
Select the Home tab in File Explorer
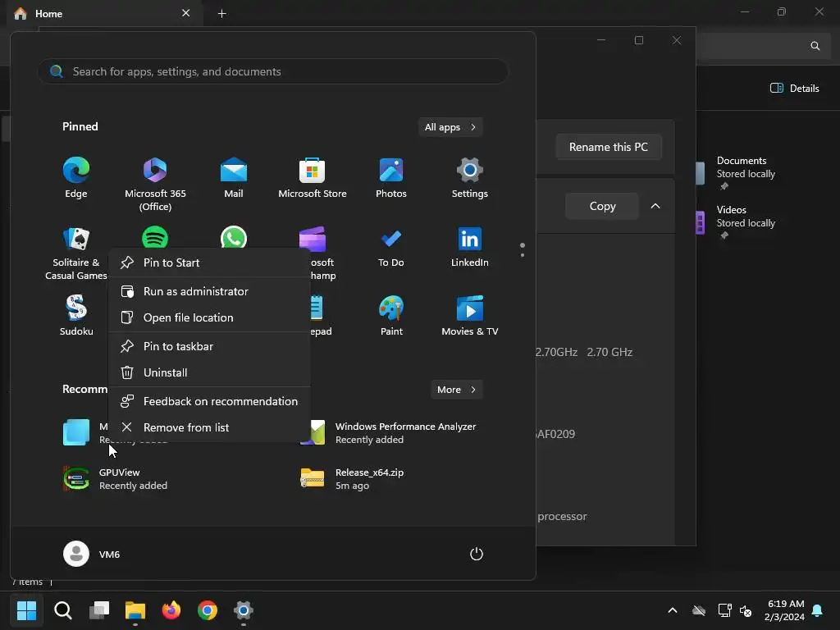[104, 13]
